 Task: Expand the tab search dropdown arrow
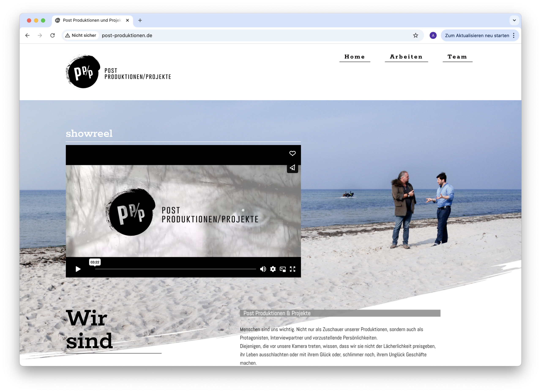click(x=514, y=20)
